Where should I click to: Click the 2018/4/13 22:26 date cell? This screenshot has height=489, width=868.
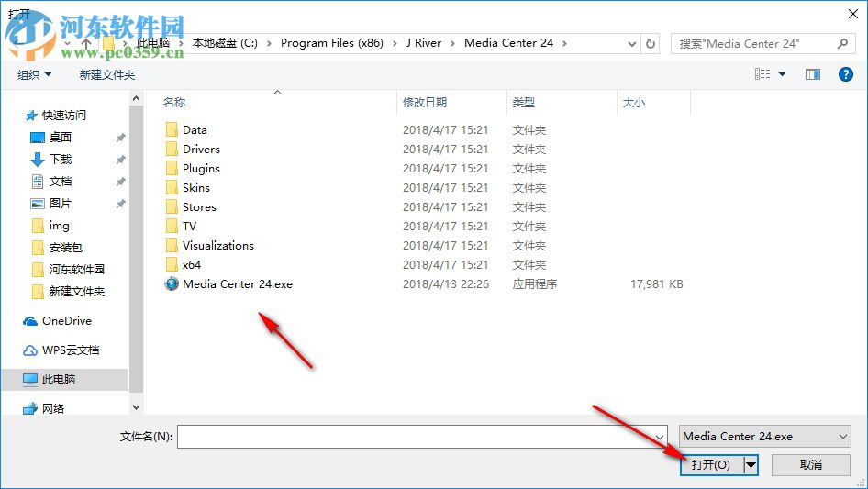[446, 284]
